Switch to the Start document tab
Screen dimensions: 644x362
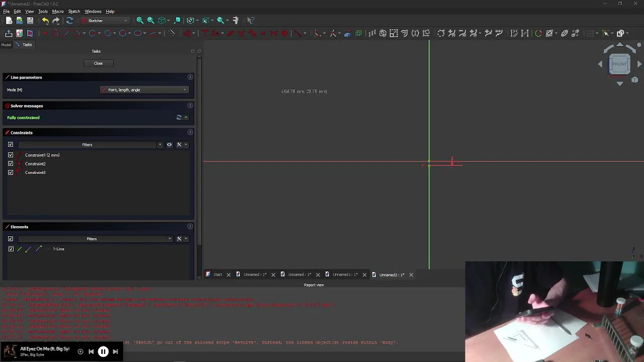217,275
